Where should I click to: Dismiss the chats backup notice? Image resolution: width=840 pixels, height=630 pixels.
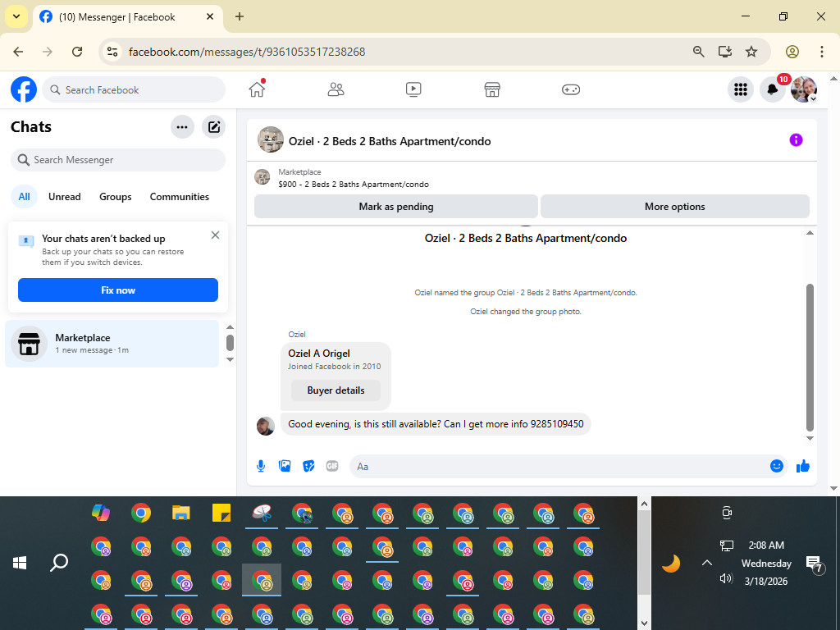(216, 235)
